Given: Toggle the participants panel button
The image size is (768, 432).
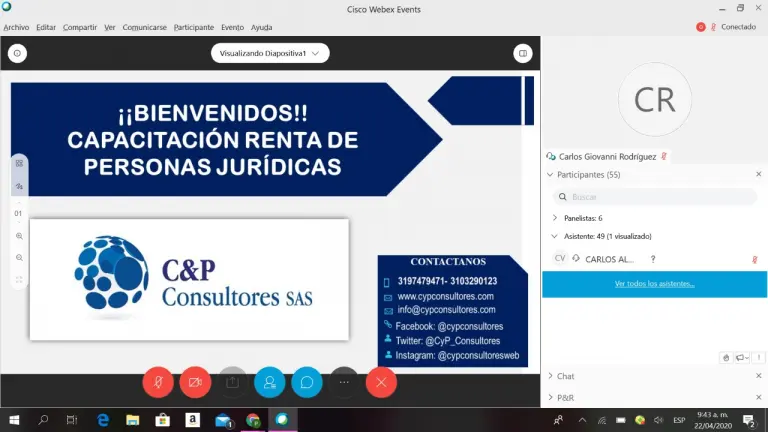Looking at the screenshot, I should (269, 381).
